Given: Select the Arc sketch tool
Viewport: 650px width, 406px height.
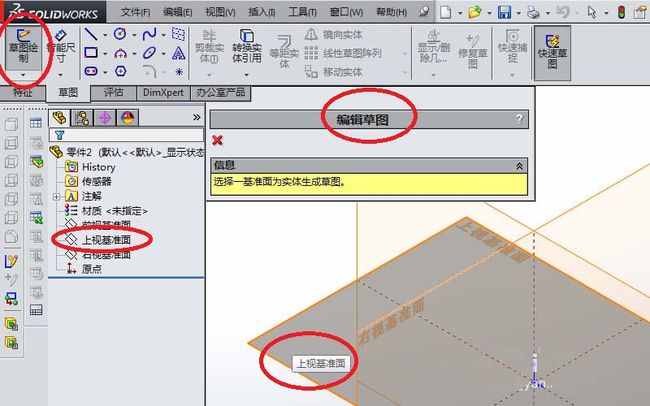Looking at the screenshot, I should point(120,53).
